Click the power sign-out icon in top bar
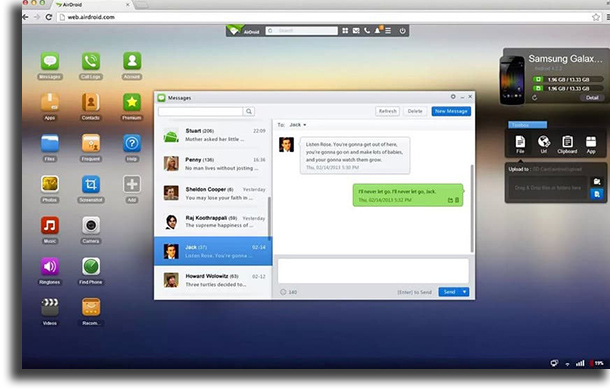 402,30
